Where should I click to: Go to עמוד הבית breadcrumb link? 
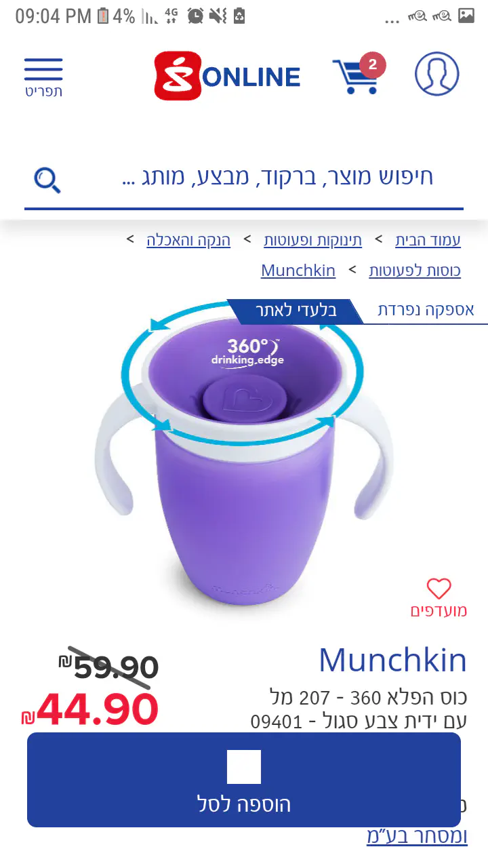click(428, 240)
